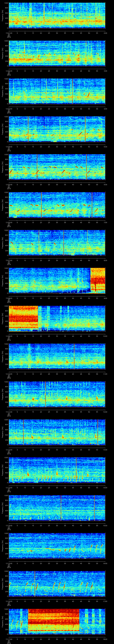Click the '13:16:00' time label
The image size is (114, 644).
click(x=9, y=601)
